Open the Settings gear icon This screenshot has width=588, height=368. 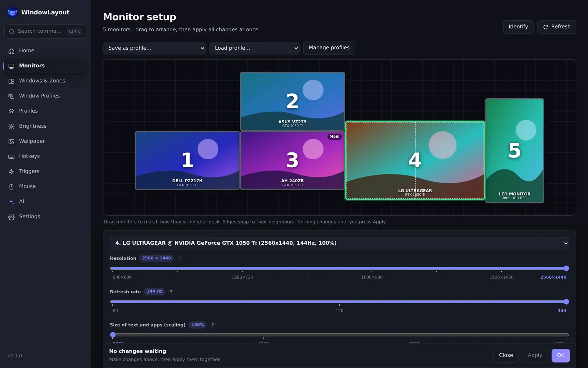click(x=11, y=217)
